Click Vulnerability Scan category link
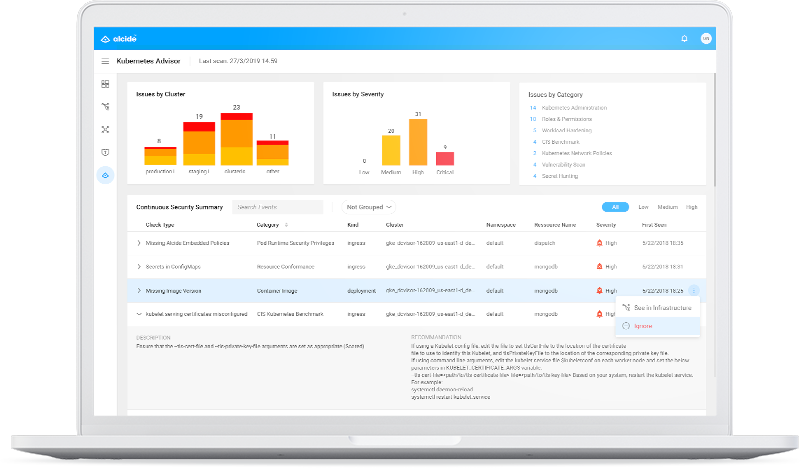801x468 pixels. (x=563, y=165)
